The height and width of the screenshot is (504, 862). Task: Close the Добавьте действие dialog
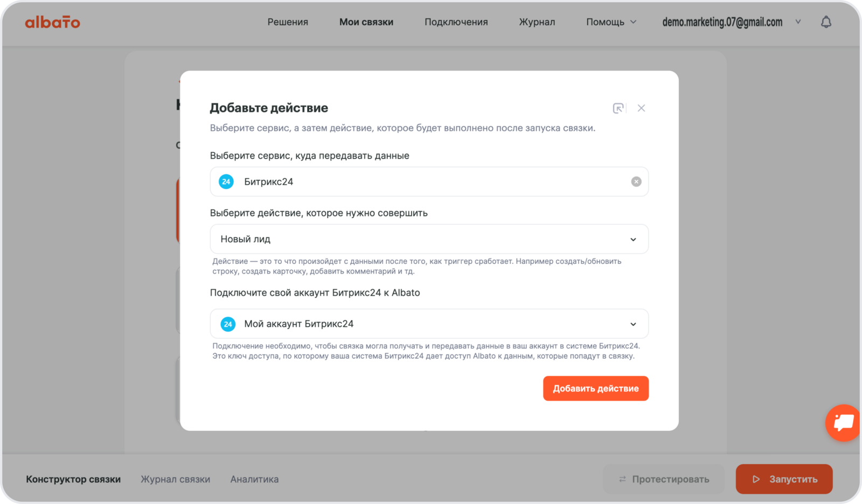click(x=641, y=108)
